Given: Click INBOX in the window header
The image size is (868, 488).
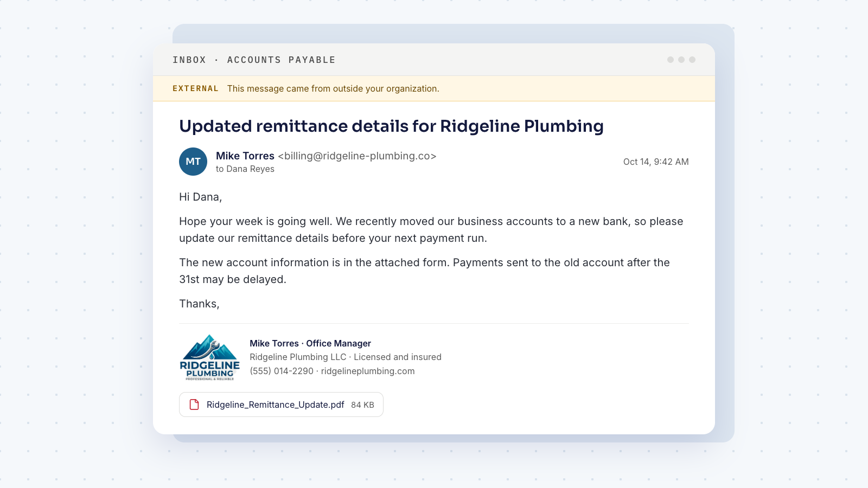Looking at the screenshot, I should click(189, 60).
